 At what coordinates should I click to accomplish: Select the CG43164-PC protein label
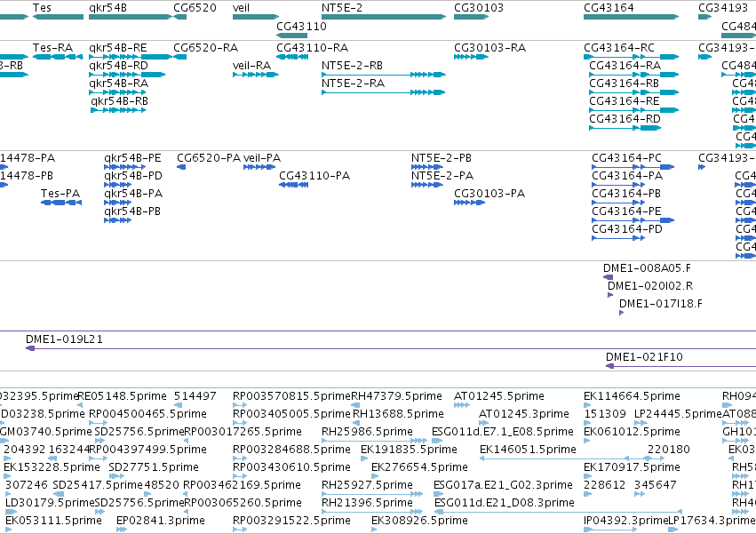coord(627,158)
